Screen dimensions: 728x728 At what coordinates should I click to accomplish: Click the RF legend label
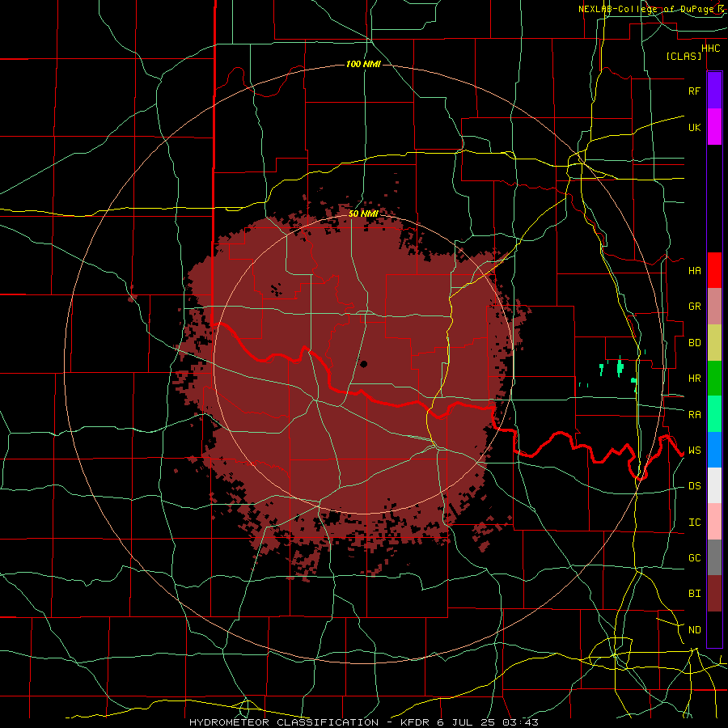(x=694, y=91)
